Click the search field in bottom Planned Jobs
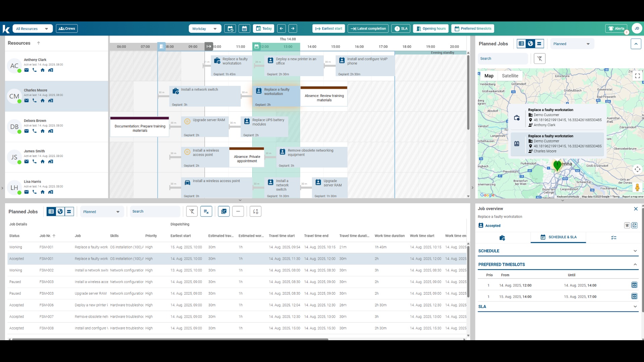 click(154, 212)
